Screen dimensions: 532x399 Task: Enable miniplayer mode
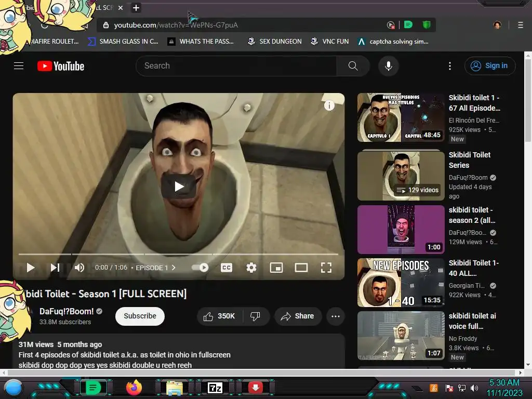pyautogui.click(x=276, y=268)
